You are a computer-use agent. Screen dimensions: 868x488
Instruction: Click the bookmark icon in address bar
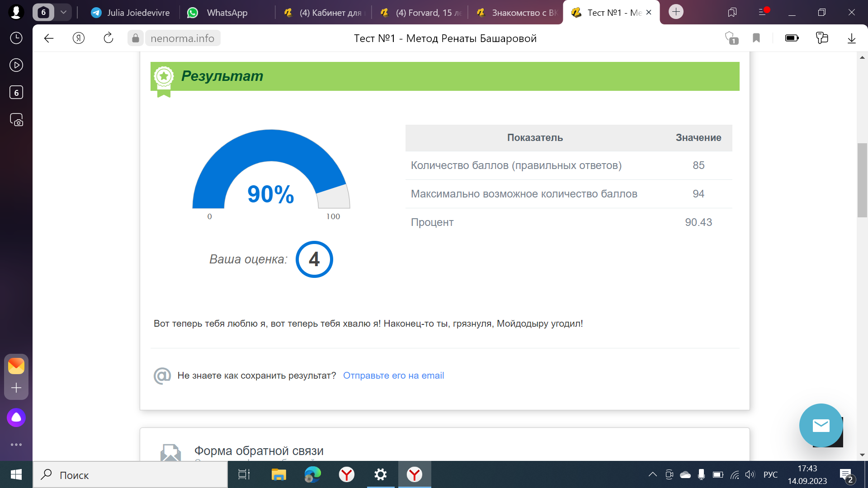(x=756, y=38)
